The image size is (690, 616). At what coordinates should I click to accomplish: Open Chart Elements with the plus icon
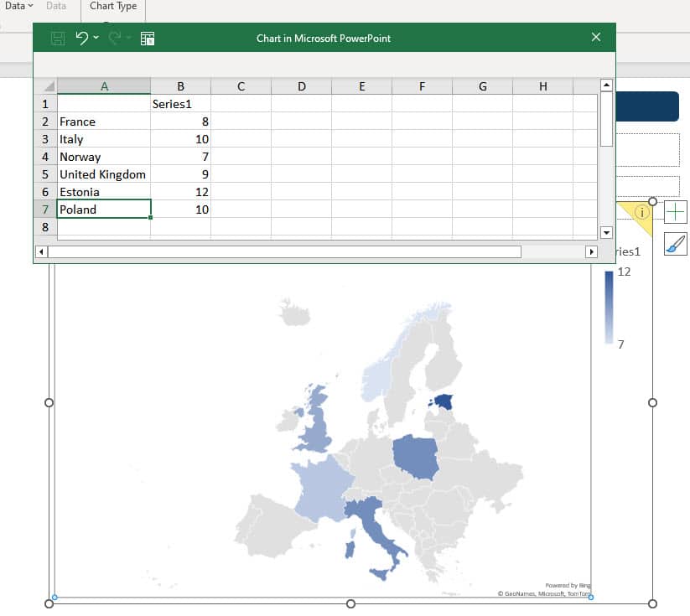(677, 212)
